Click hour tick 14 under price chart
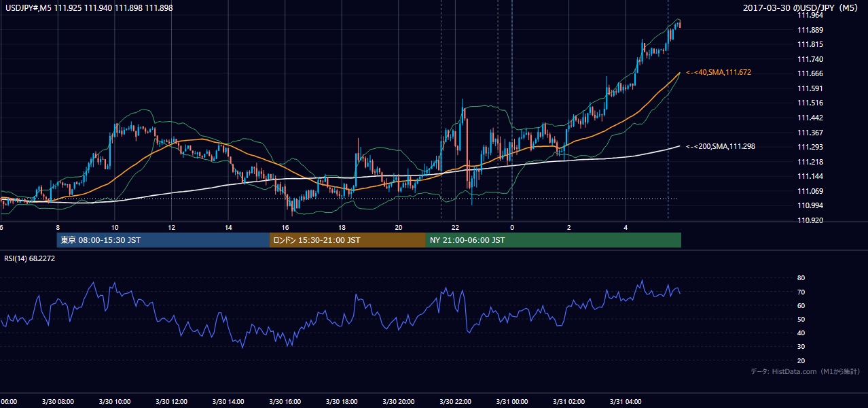 (228, 228)
